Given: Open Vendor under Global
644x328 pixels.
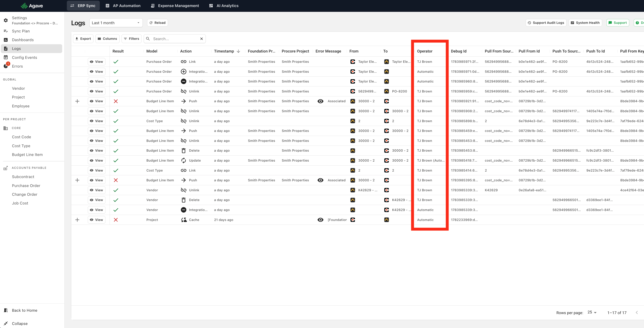Looking at the screenshot, I should [x=19, y=88].
